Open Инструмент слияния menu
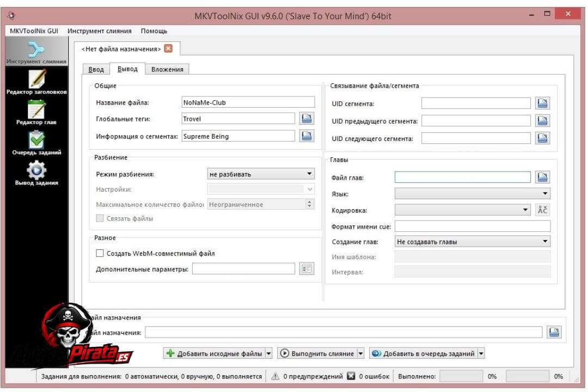This screenshot has width=588, height=392. click(x=100, y=30)
